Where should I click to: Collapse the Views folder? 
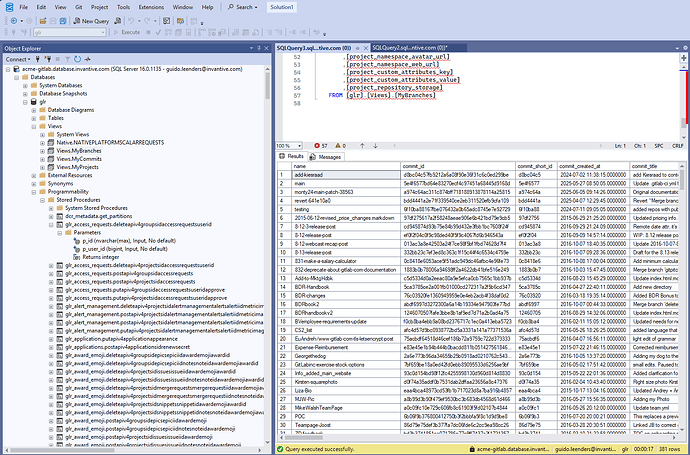pos(34,126)
